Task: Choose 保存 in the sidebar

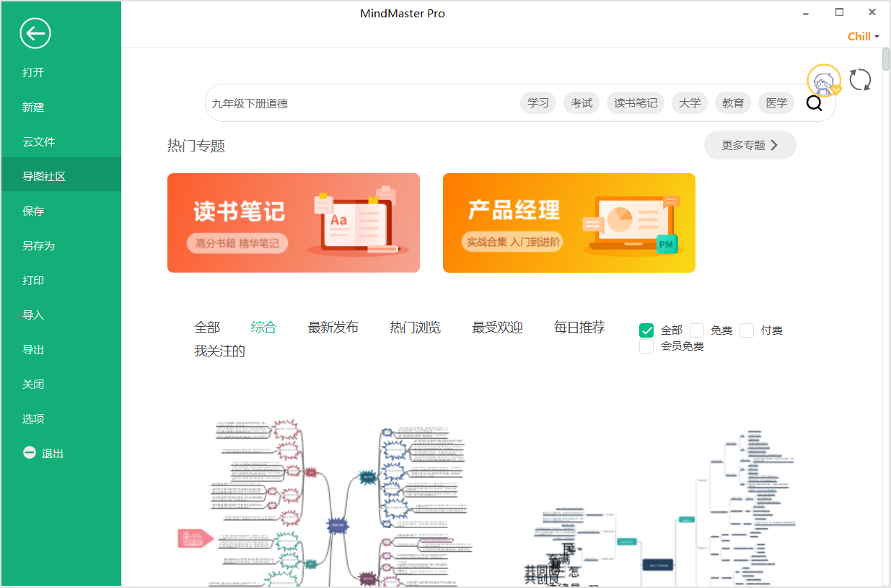Action: point(61,211)
